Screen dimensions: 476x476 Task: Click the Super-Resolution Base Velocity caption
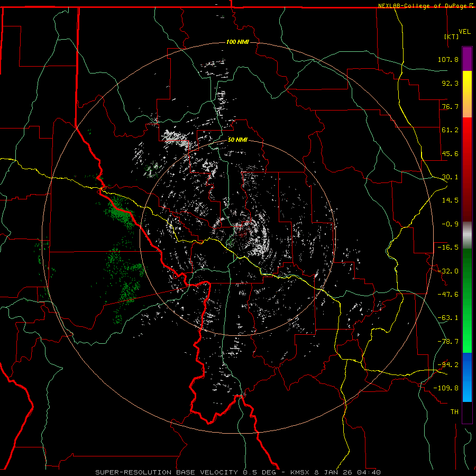click(x=238, y=472)
